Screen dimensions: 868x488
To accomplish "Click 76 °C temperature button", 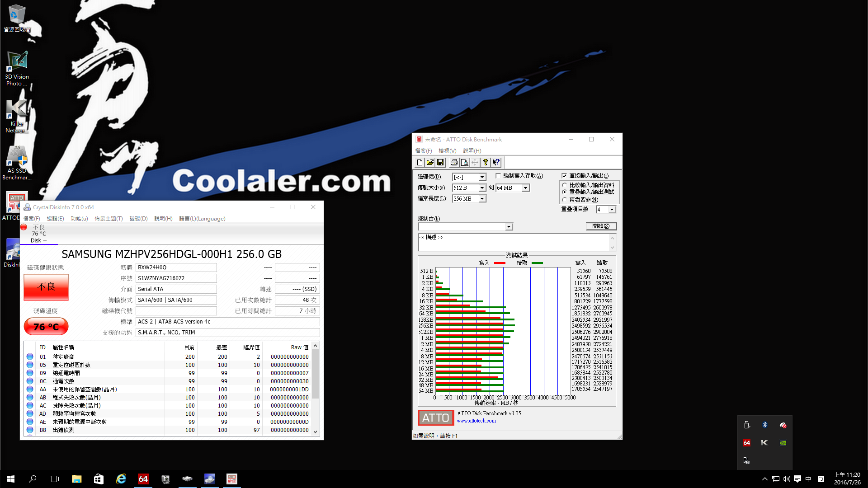I will pyautogui.click(x=46, y=327).
